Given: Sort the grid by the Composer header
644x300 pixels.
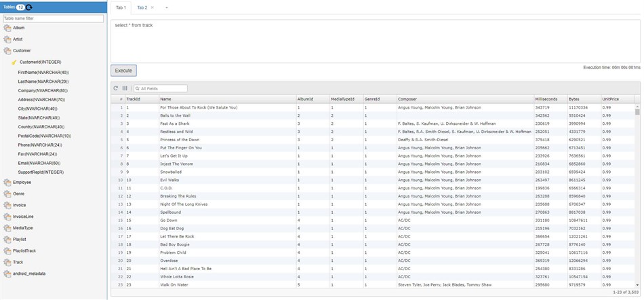Looking at the screenshot, I should click(407, 99).
